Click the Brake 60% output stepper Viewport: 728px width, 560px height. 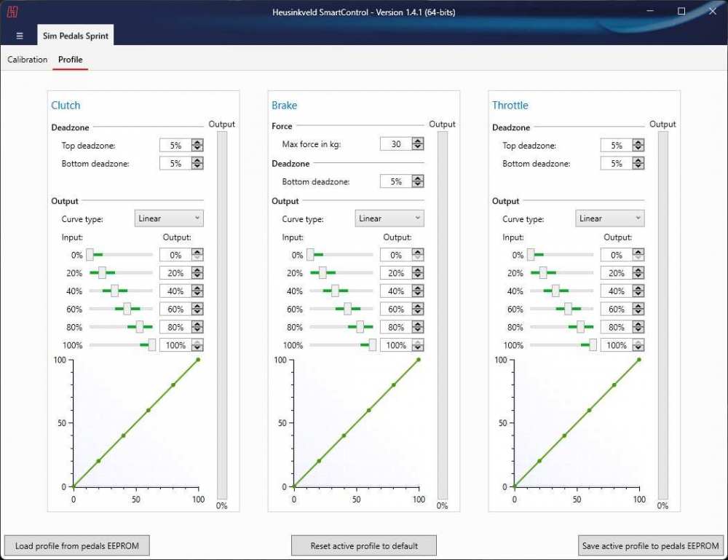pos(418,309)
